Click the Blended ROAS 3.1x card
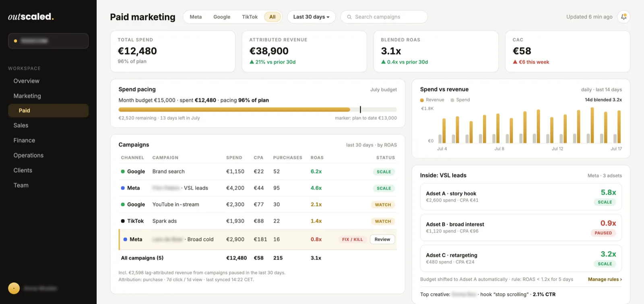The width and height of the screenshot is (644, 304). click(436, 52)
